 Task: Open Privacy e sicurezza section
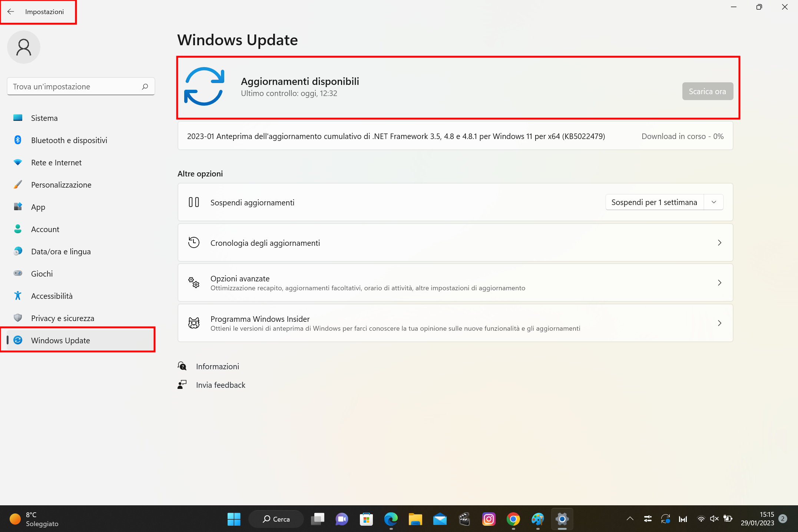pos(62,318)
